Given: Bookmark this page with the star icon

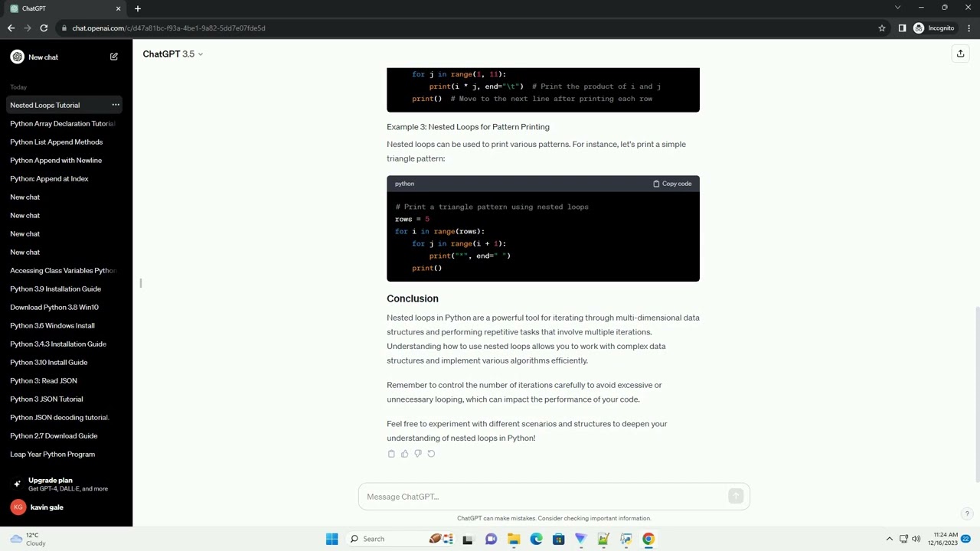Looking at the screenshot, I should tap(882, 28).
